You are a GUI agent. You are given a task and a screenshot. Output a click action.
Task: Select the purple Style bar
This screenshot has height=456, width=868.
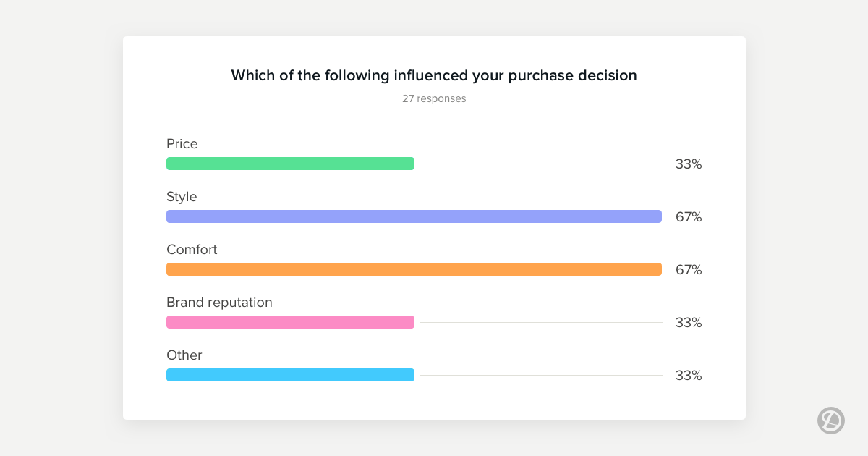pos(414,216)
